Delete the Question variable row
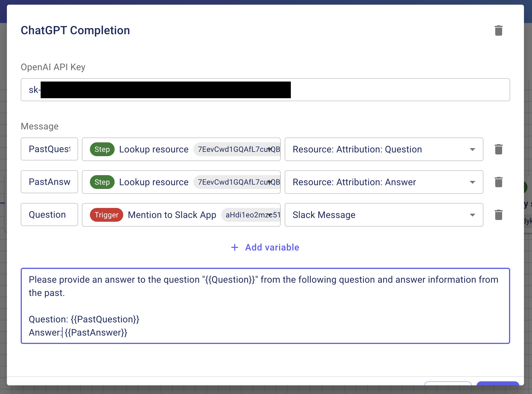 click(499, 215)
